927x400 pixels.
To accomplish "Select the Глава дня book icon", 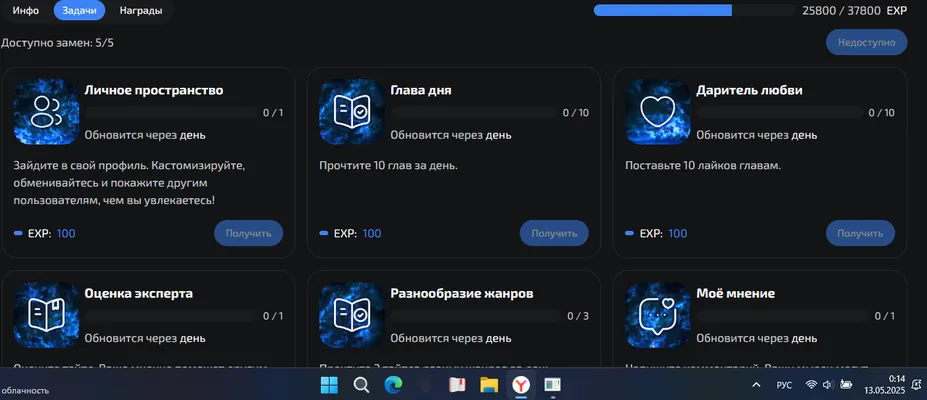I will [352, 112].
